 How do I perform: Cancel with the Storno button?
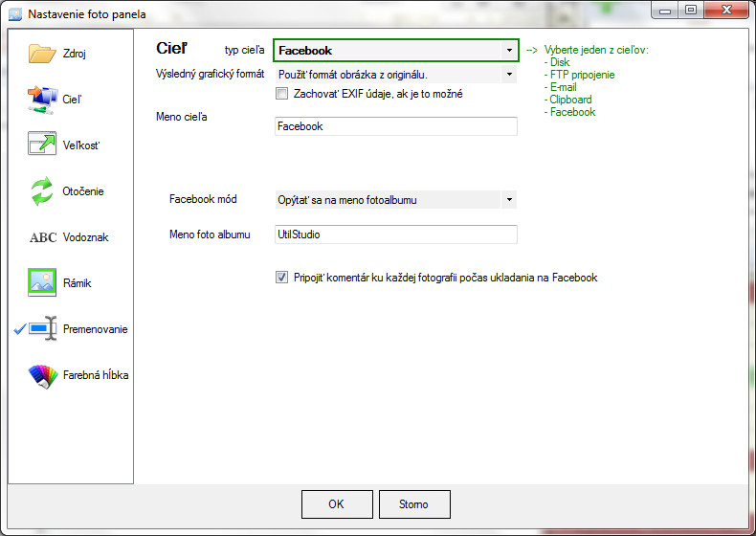[x=414, y=504]
